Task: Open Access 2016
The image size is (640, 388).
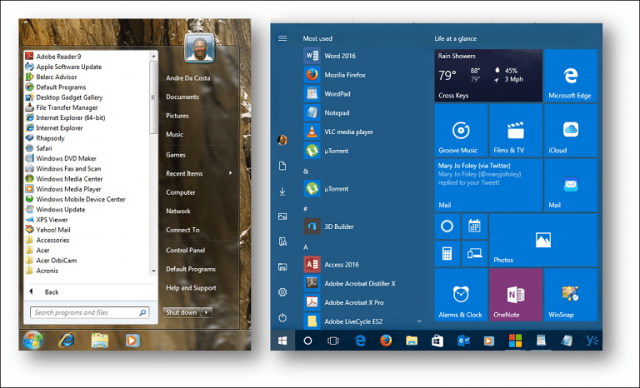Action: [x=331, y=264]
